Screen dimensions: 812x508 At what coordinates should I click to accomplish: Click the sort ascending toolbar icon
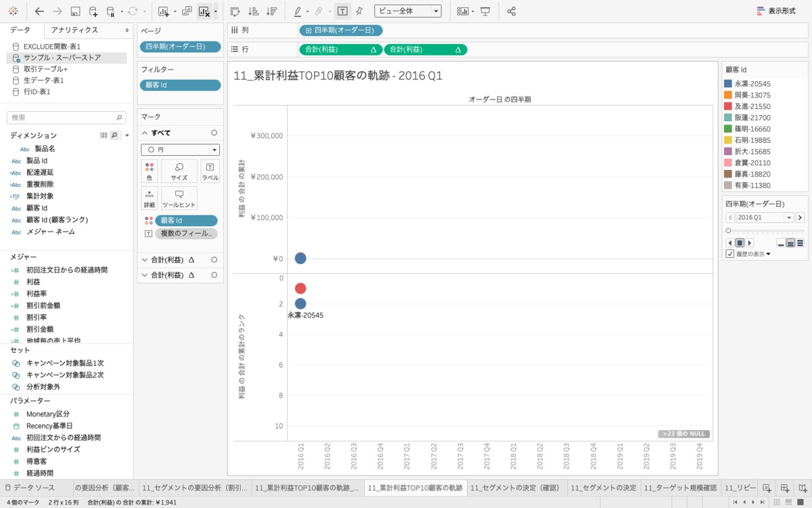point(253,12)
